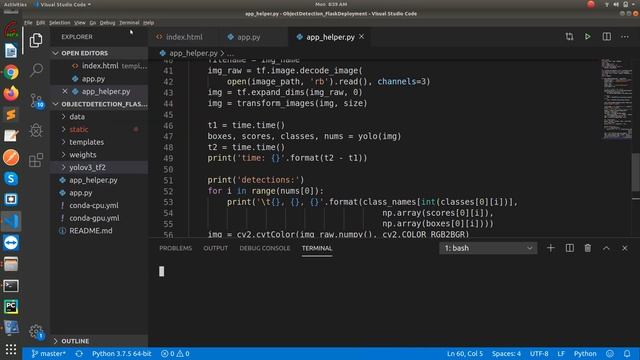Open the Terminal app from the dock
This screenshot has height=360, width=640.
11,285
